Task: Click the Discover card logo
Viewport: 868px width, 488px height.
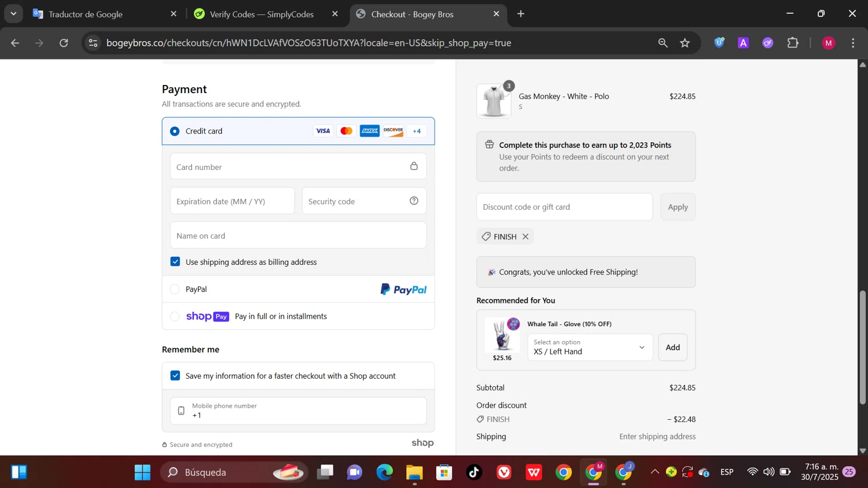Action: pyautogui.click(x=393, y=131)
